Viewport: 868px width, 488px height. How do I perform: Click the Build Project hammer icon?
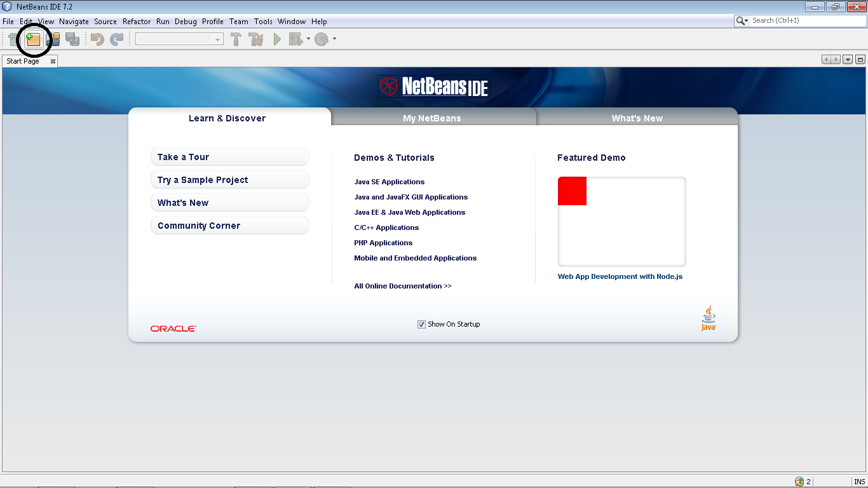[236, 39]
